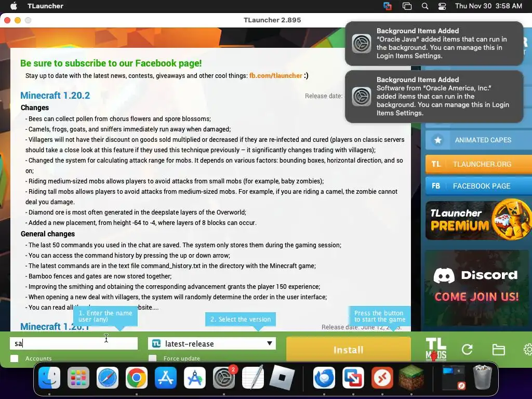Expand the latest-release version dropdown

(x=212, y=343)
